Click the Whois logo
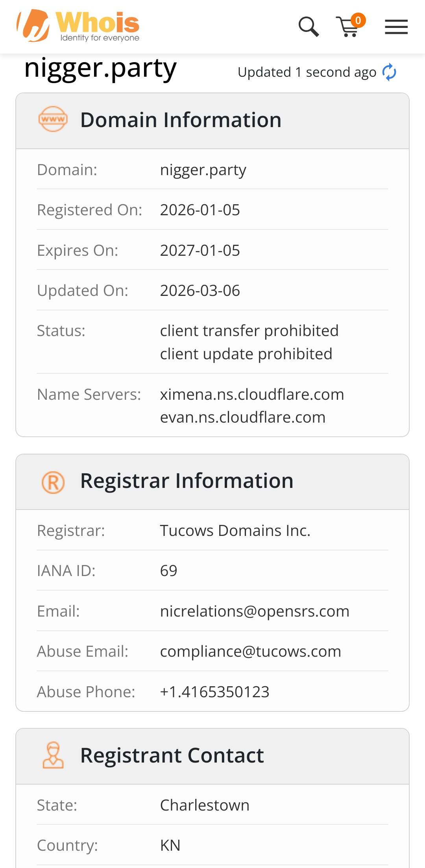Screen dimensions: 425x868 [78, 26]
